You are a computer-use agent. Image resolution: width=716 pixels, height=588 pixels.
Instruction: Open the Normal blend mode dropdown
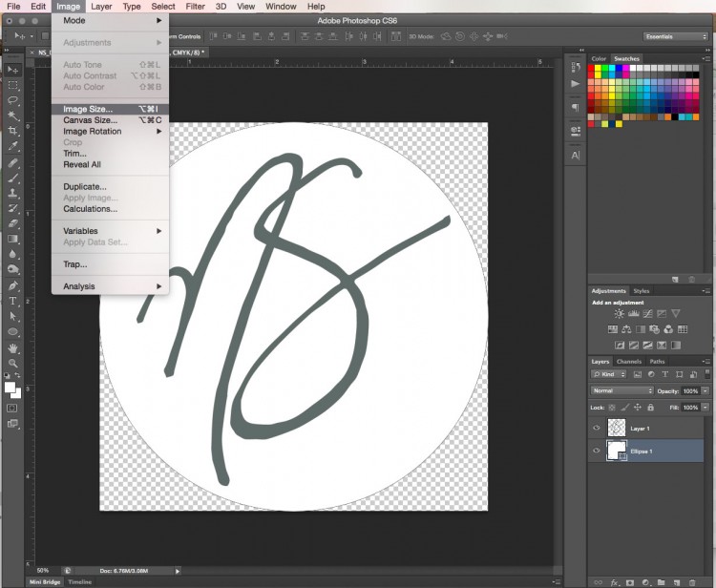(622, 391)
